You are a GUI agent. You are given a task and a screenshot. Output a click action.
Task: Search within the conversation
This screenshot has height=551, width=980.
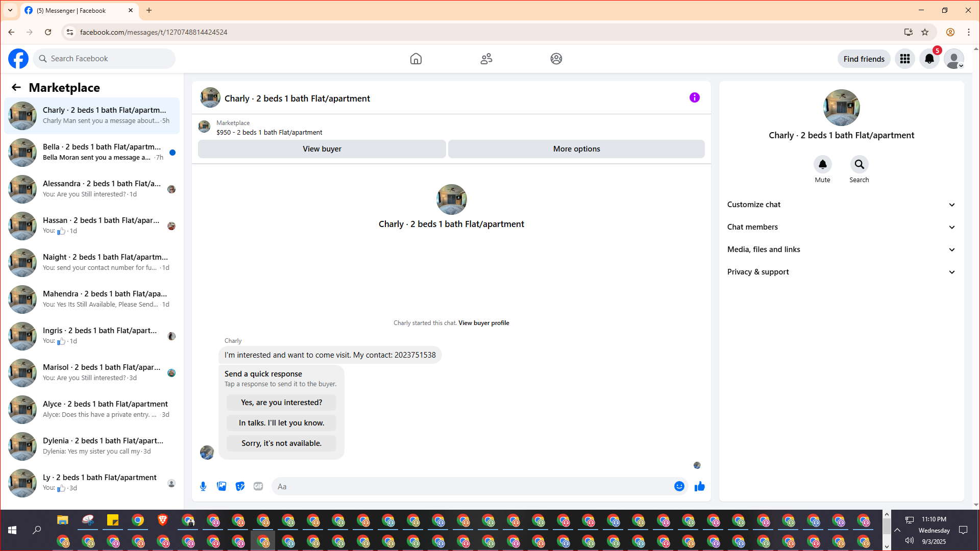[x=860, y=164]
